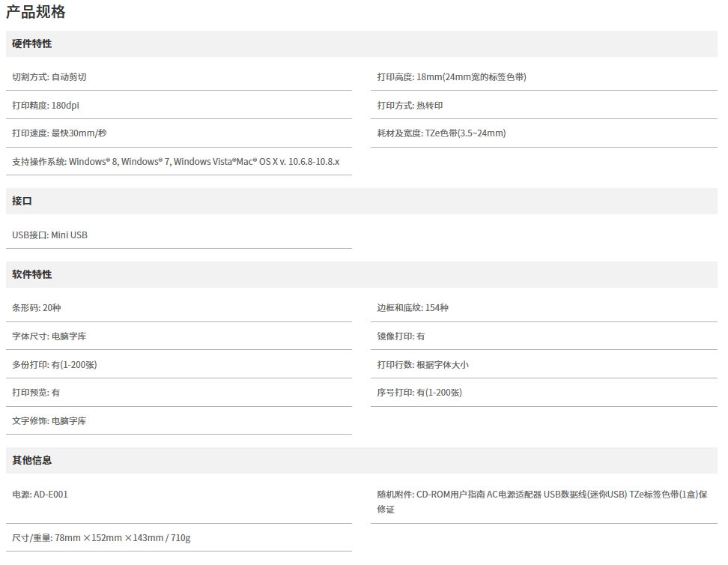This screenshot has height=565, width=728.
Task: Click the 打印速度 最快30mm/秒 entry
Action: (59, 133)
